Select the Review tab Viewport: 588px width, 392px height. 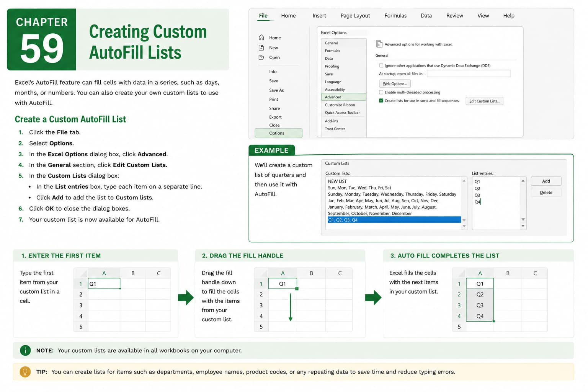(455, 16)
